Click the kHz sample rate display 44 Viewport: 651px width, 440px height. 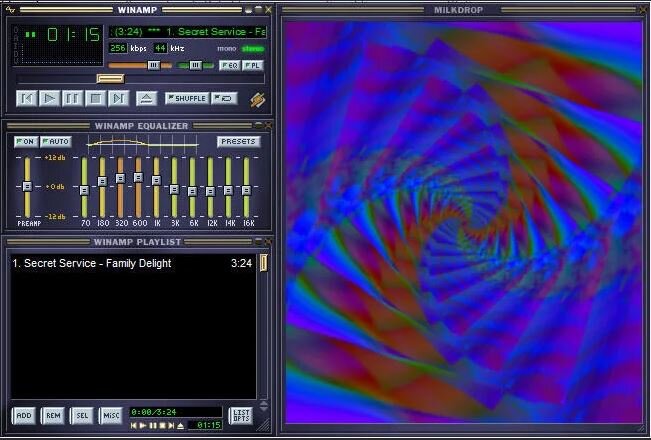click(160, 48)
